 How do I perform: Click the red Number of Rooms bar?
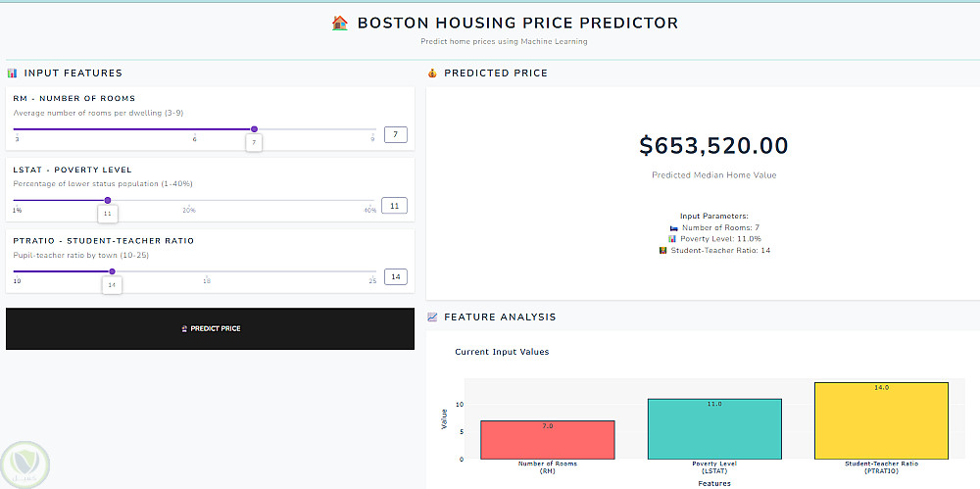pyautogui.click(x=548, y=440)
